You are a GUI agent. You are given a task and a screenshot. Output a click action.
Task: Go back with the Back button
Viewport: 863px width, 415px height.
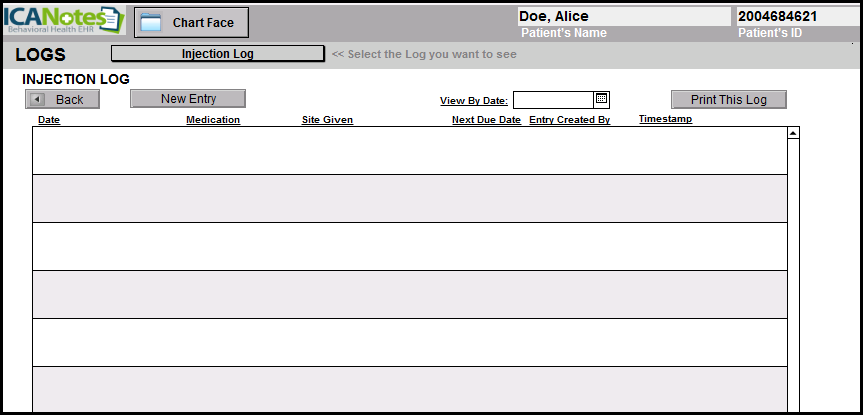62,99
